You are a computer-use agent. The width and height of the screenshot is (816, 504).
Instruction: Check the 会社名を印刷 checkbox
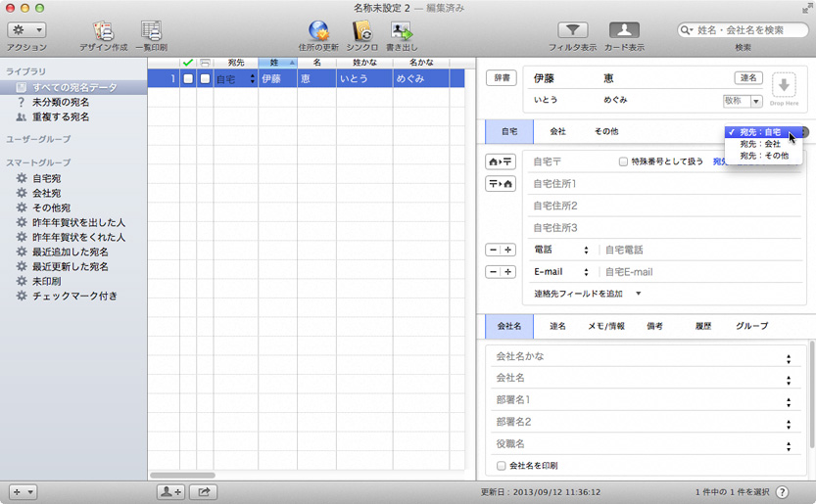point(502,466)
